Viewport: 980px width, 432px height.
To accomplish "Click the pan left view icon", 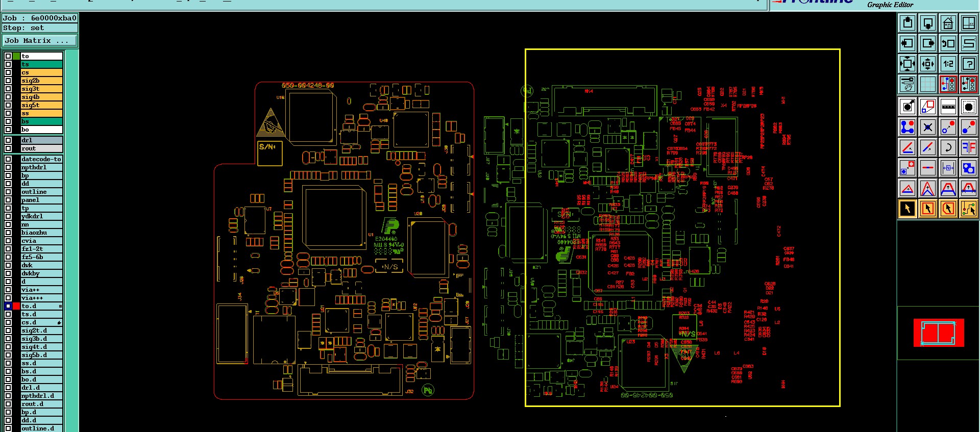I will tap(908, 43).
